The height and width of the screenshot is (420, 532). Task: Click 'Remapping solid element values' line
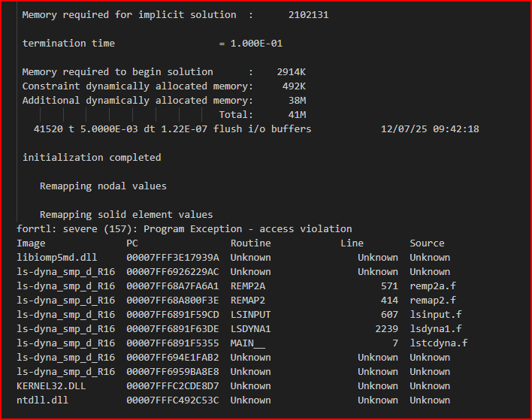(x=126, y=214)
